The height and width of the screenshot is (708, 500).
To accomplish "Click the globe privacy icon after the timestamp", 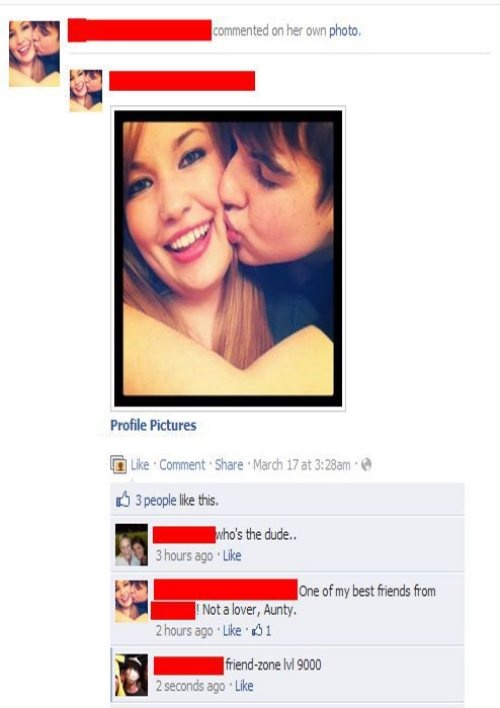I will point(366,464).
